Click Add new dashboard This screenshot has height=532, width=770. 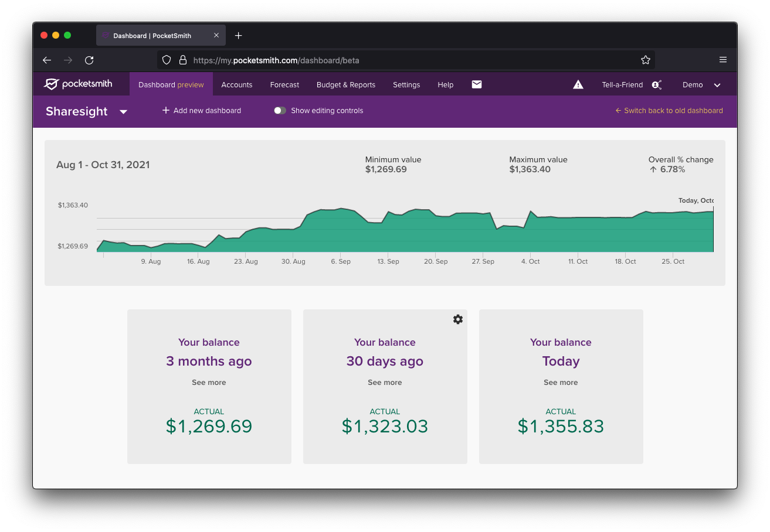[x=201, y=110]
